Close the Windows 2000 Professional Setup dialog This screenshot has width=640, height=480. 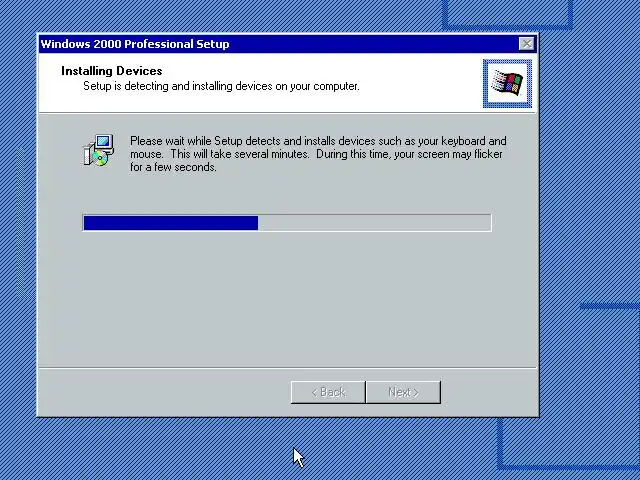[x=527, y=44]
